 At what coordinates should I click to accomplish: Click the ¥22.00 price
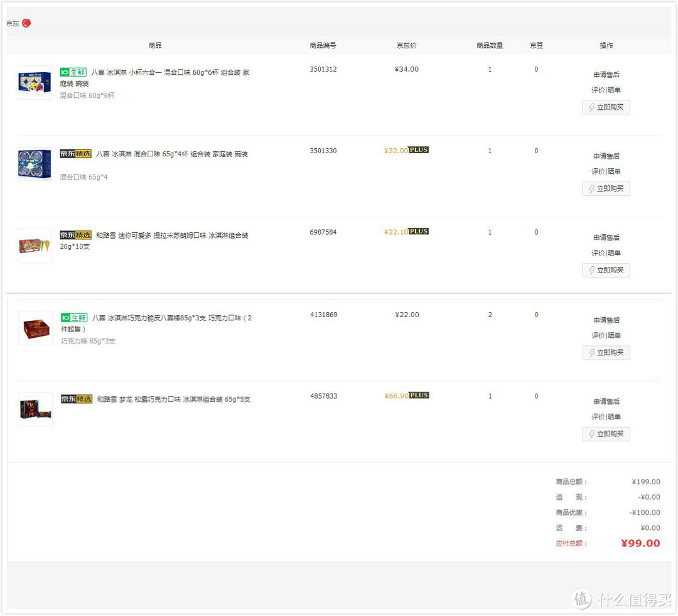pos(407,315)
